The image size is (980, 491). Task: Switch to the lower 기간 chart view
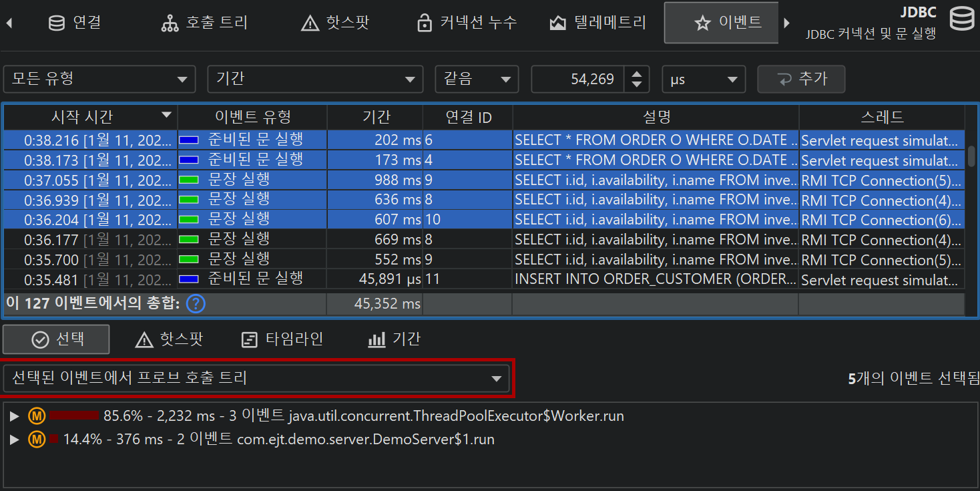click(x=395, y=339)
